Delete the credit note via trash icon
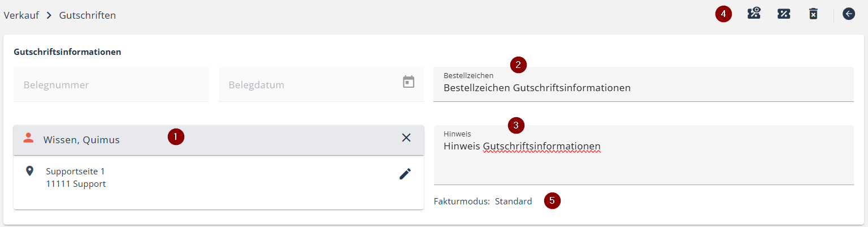Image resolution: width=868 pixels, height=227 pixels. click(x=813, y=14)
